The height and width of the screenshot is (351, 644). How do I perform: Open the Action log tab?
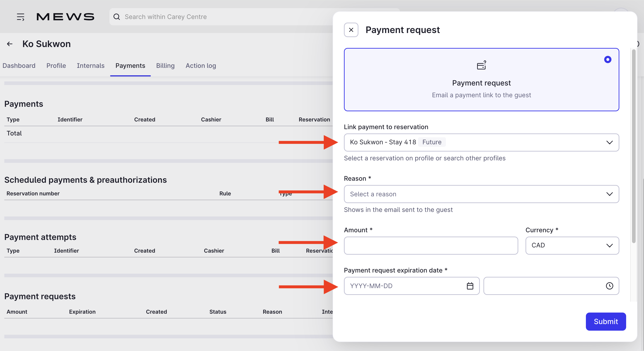201,66
